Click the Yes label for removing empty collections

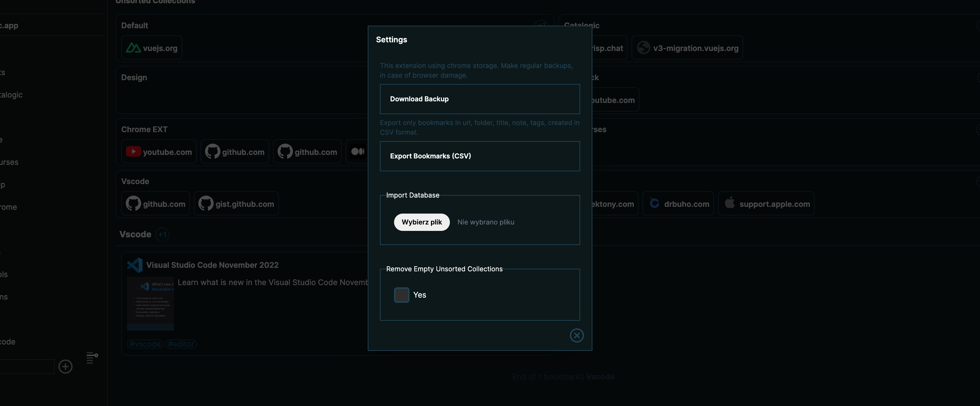(x=419, y=295)
